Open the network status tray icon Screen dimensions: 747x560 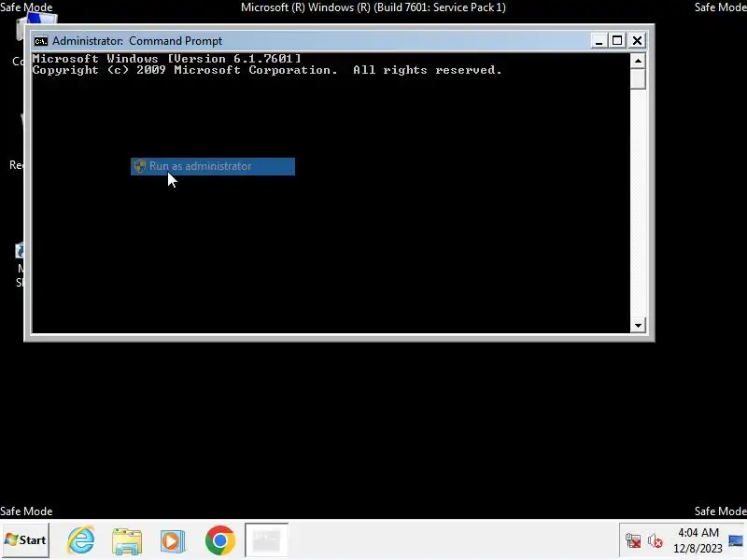633,541
